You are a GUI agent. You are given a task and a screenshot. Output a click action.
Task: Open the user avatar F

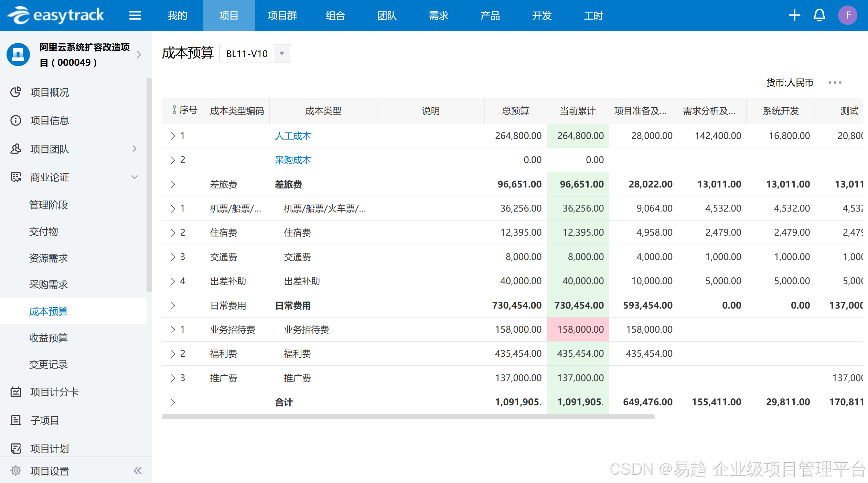(848, 15)
